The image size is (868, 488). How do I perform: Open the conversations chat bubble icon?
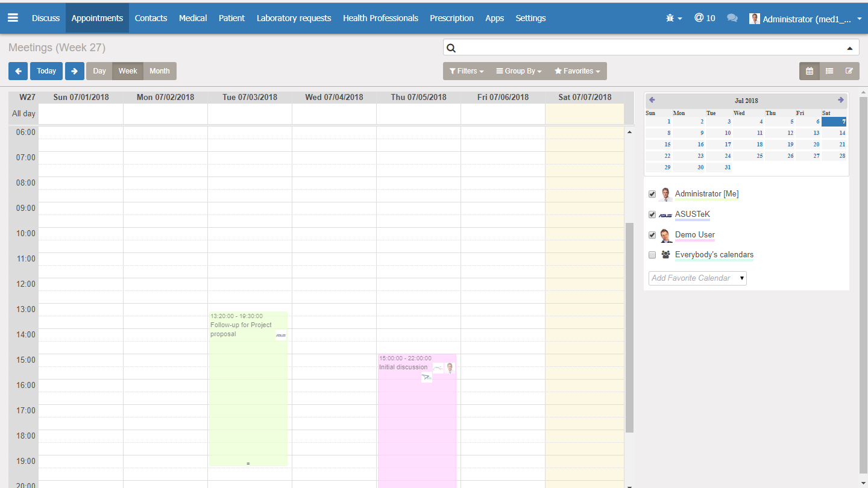732,18
